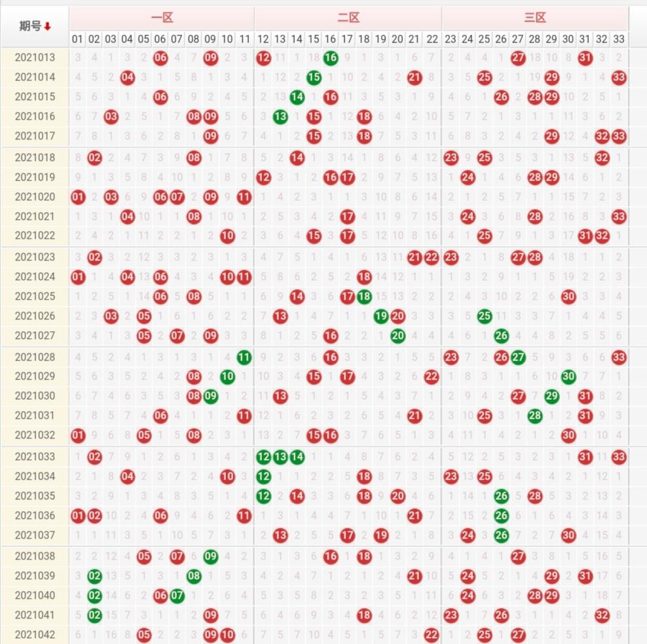Image resolution: width=647 pixels, height=644 pixels.
Task: Select issue row label 2021020
Action: coord(35,196)
